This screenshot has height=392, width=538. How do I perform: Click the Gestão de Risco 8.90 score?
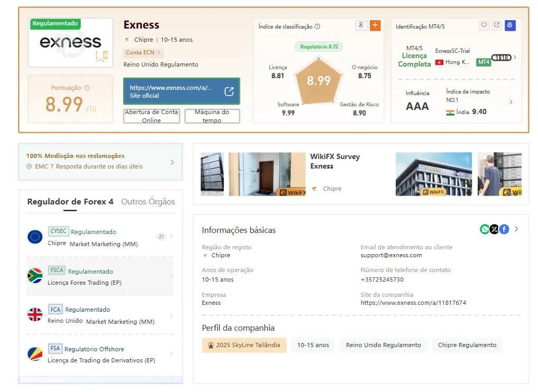[359, 109]
